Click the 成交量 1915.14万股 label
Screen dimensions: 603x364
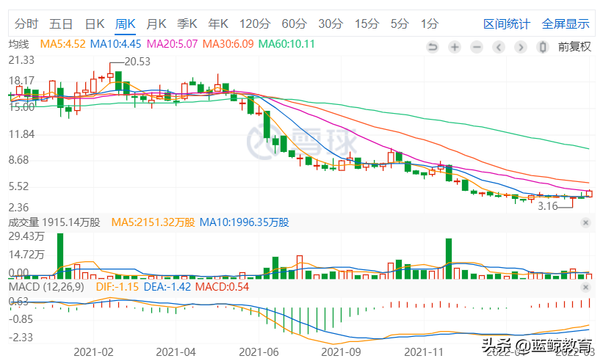click(54, 222)
